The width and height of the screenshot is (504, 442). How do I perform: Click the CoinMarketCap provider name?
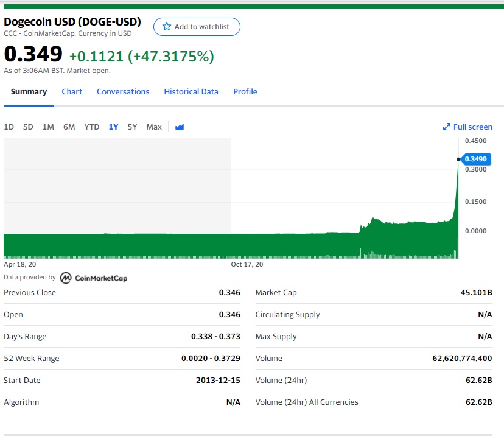pos(101,278)
